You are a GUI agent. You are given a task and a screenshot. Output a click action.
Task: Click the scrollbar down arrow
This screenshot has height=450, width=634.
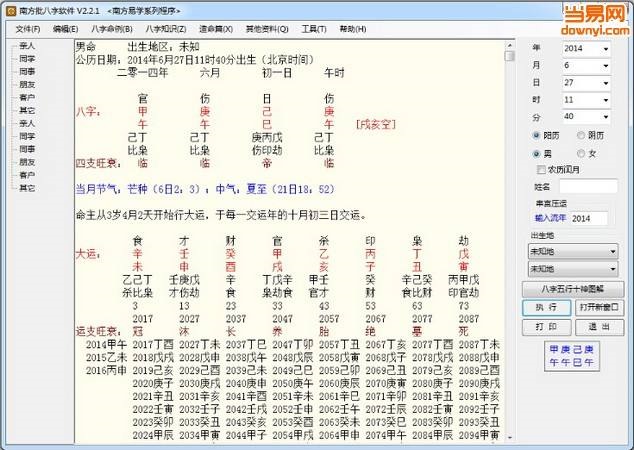pyautogui.click(x=509, y=437)
